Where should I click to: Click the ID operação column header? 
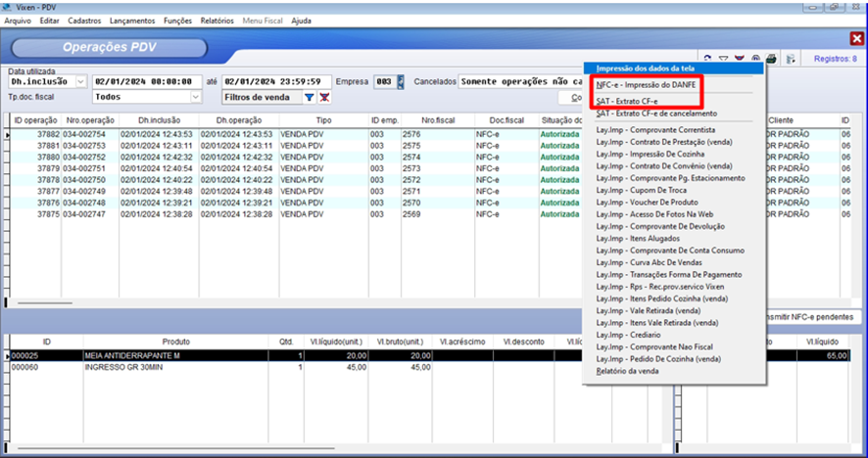36,118
